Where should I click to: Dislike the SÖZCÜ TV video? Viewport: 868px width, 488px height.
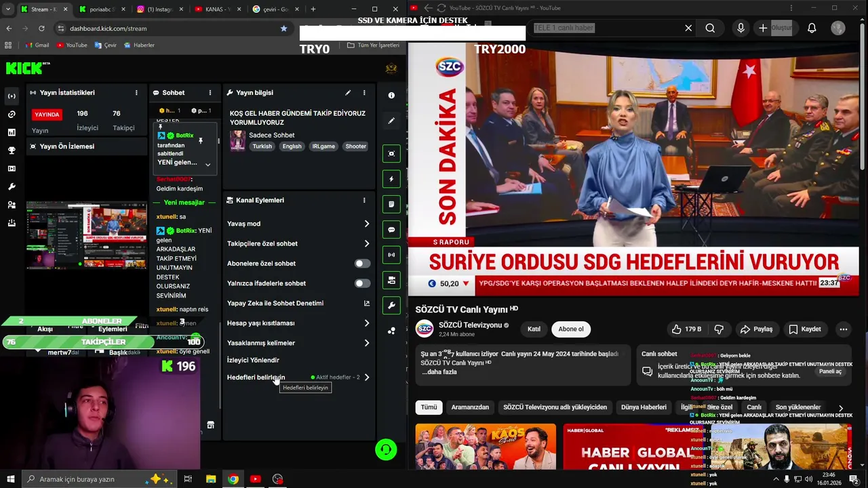pos(719,329)
